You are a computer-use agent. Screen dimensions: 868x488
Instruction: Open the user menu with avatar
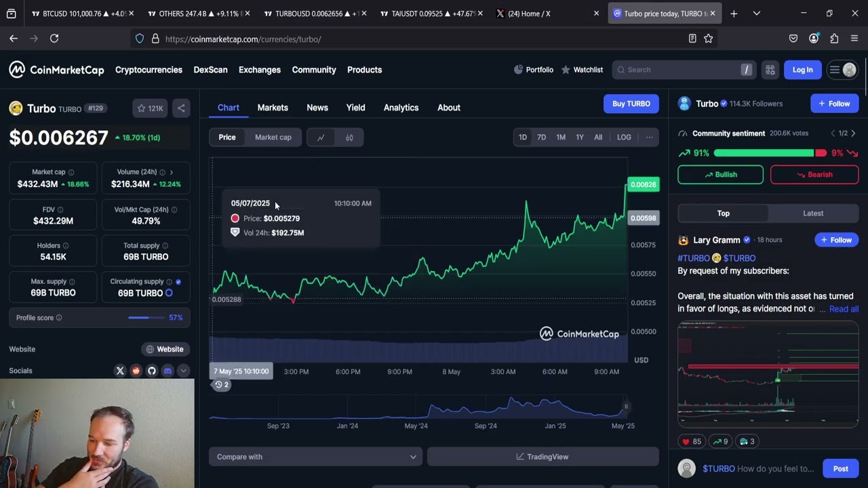pos(842,70)
